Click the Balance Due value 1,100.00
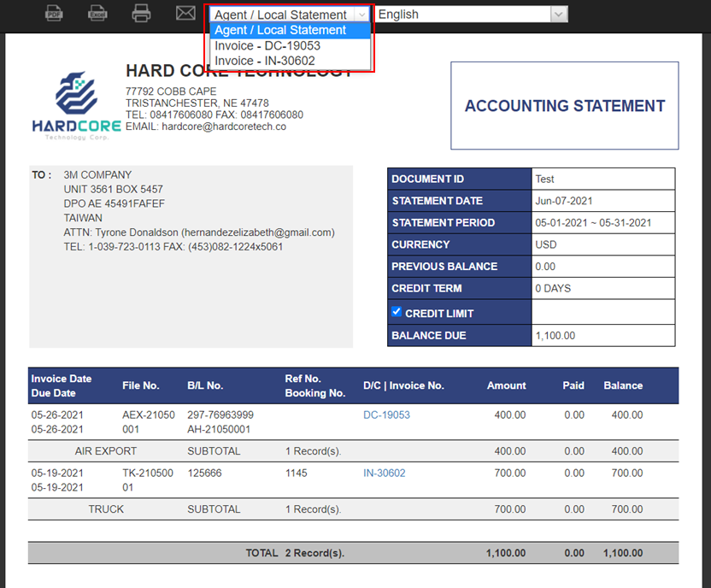 point(555,336)
